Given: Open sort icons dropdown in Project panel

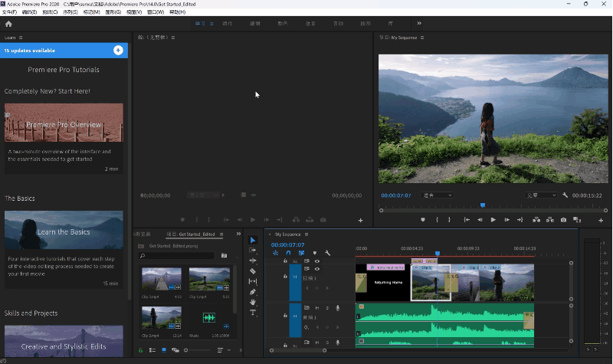Looking at the screenshot, I should point(224,350).
